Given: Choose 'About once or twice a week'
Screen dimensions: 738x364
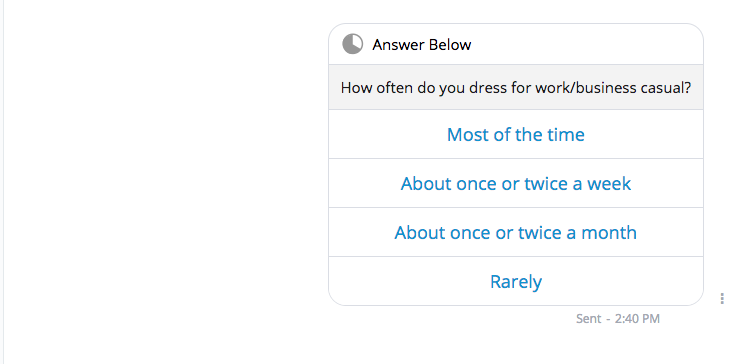Looking at the screenshot, I should [x=516, y=183].
